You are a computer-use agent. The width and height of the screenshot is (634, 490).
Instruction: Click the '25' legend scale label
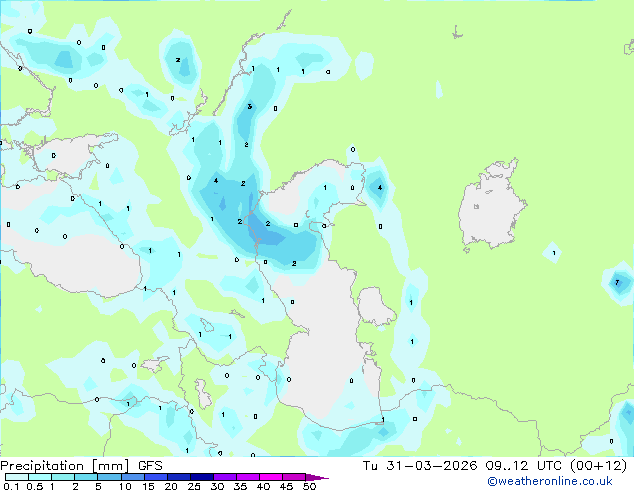coord(194,486)
